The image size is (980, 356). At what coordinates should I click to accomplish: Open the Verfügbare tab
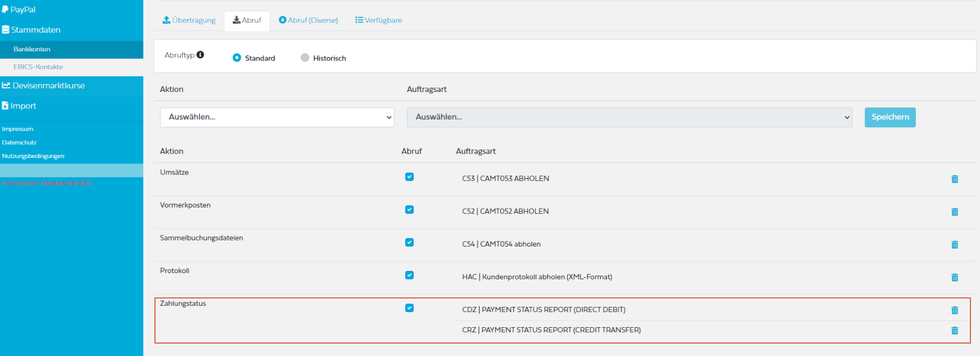pyautogui.click(x=378, y=20)
